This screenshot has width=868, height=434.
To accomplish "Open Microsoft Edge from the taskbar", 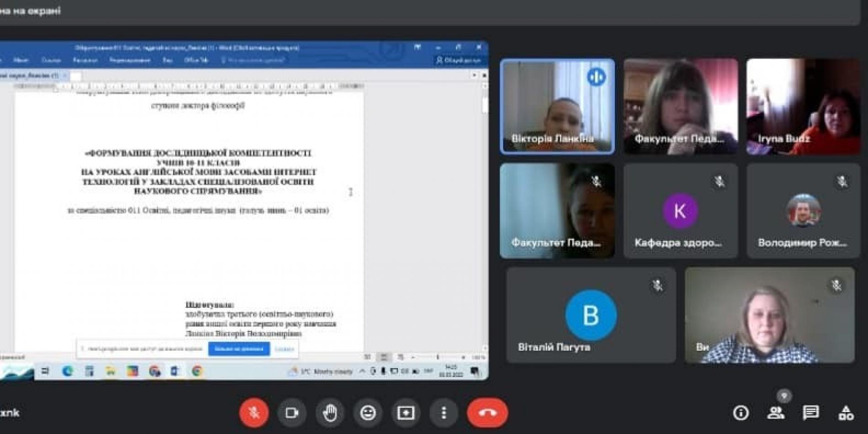I will coord(68,371).
